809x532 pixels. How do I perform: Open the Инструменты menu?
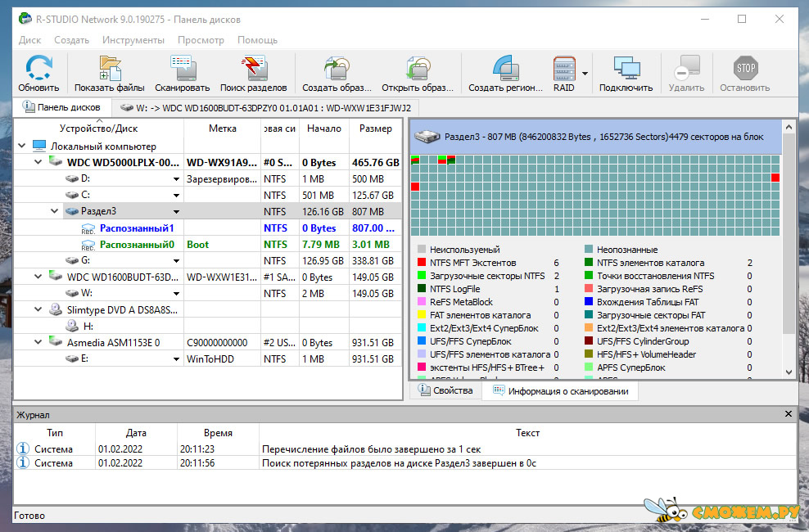pos(133,40)
